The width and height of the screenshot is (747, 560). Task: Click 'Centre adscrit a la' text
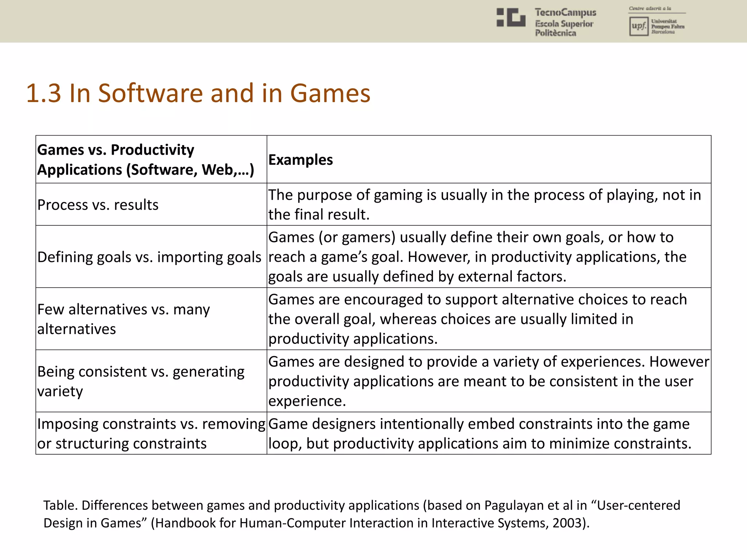click(x=650, y=8)
